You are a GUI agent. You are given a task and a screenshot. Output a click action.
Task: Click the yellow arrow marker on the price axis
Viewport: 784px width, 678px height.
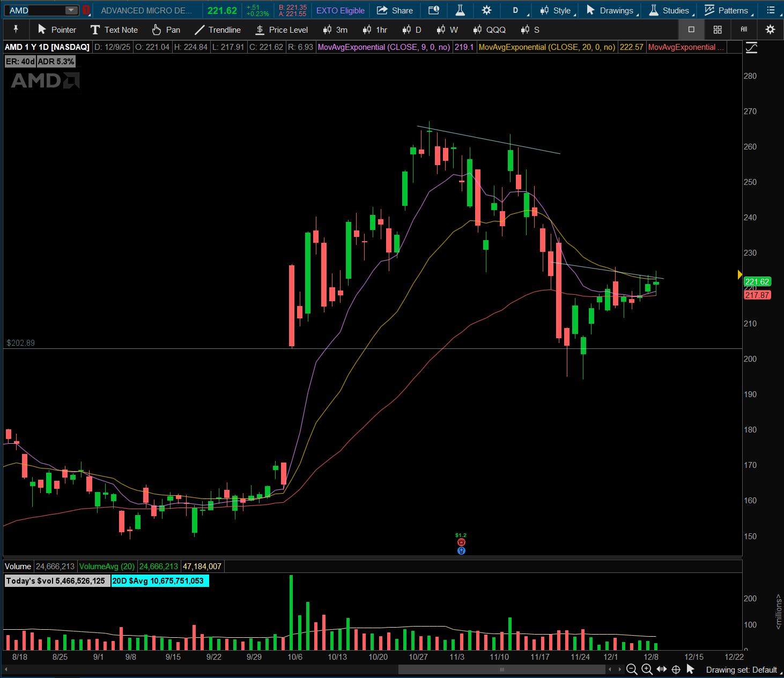click(x=740, y=275)
